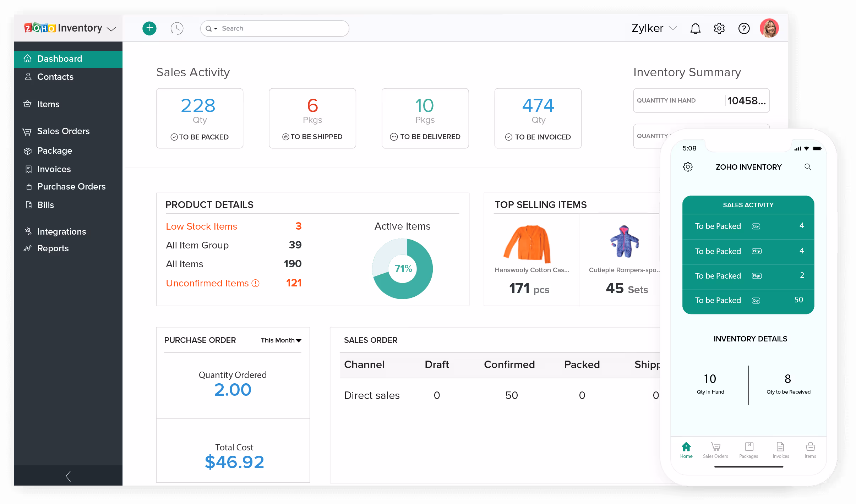Image resolution: width=856 pixels, height=504 pixels.
Task: Tap Packages tab in the mobile app
Action: click(749, 450)
